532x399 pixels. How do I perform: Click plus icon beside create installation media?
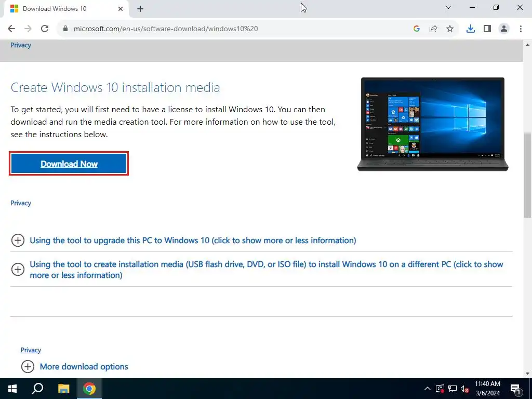(18, 270)
